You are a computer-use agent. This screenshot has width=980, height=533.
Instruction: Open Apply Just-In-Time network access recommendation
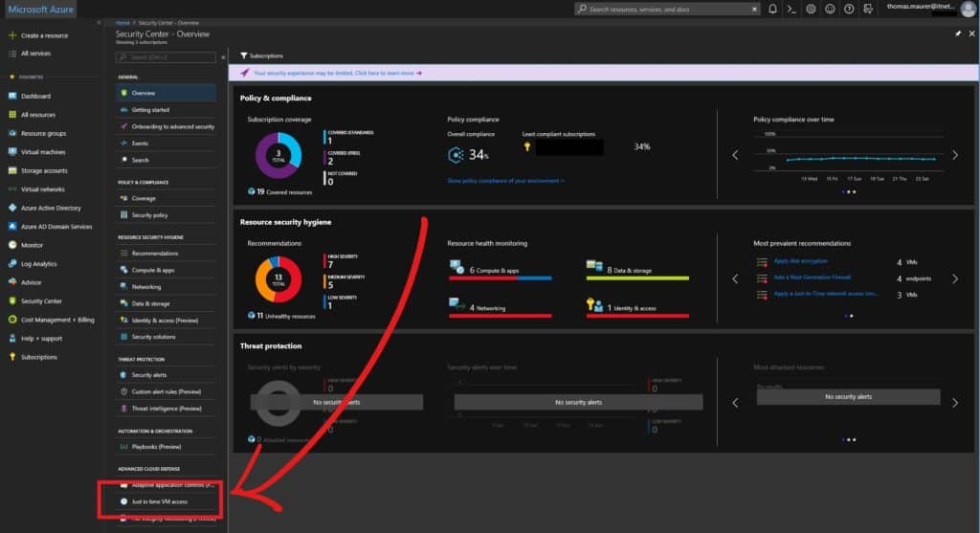[825, 294]
